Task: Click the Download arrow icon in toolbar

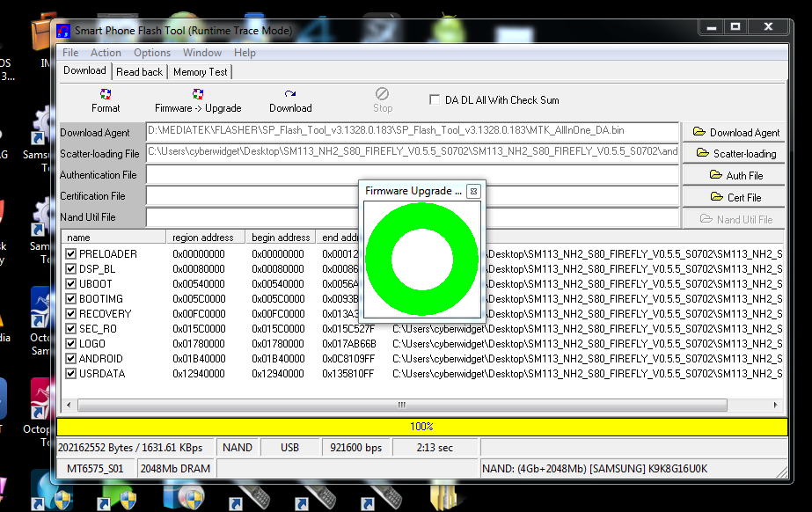Action: (x=290, y=94)
